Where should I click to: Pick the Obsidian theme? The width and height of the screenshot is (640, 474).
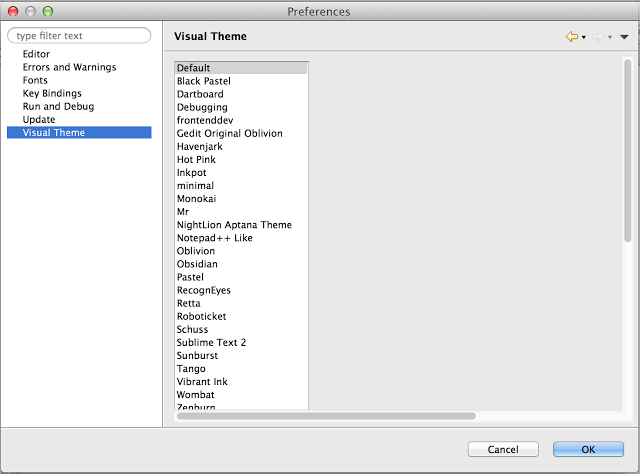[x=197, y=264]
